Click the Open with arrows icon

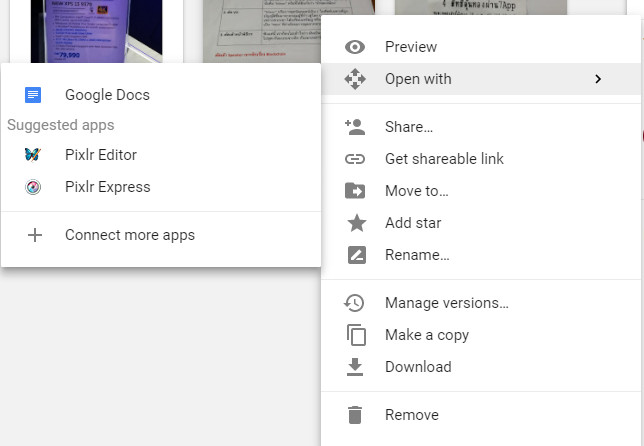coord(355,79)
